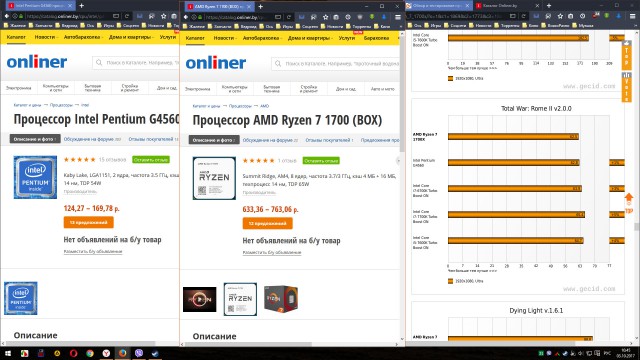This screenshot has height=360, width=640.
Task: Click onliner logo in Ryzen window
Action: tap(216, 63)
